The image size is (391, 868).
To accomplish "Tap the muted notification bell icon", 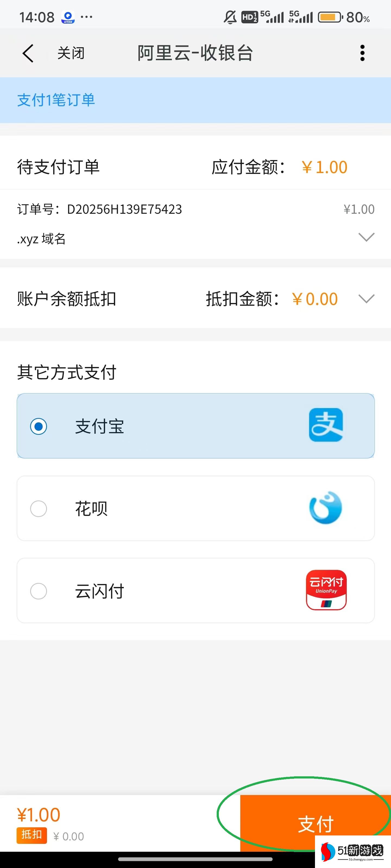I will tap(230, 17).
